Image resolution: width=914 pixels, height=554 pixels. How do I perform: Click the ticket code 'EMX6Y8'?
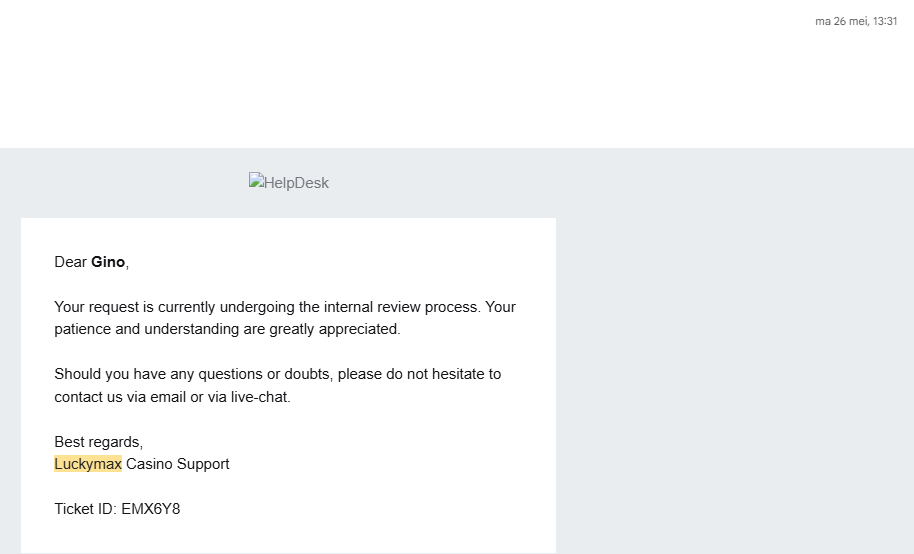pyautogui.click(x=151, y=509)
